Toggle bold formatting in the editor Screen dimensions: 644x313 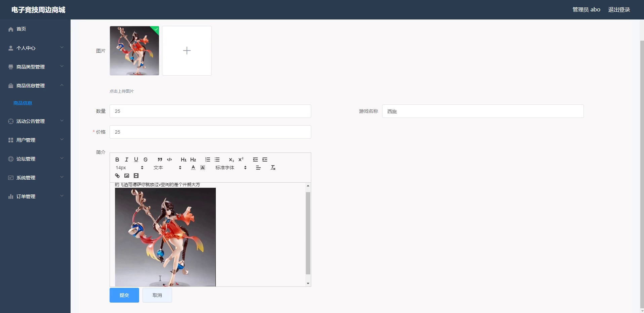point(117,160)
